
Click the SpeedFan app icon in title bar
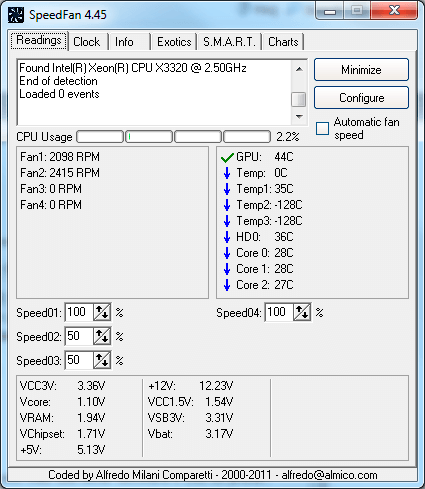(x=15, y=15)
